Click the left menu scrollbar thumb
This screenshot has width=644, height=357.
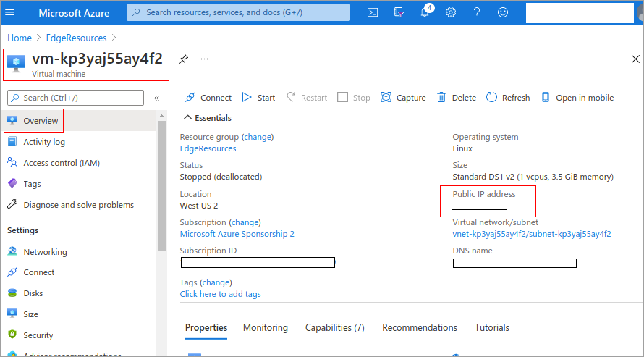161,185
